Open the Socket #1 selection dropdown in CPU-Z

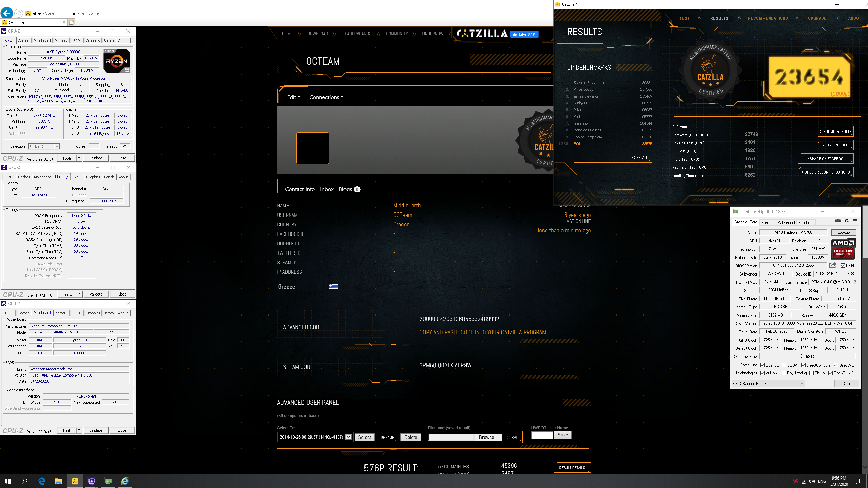point(44,147)
